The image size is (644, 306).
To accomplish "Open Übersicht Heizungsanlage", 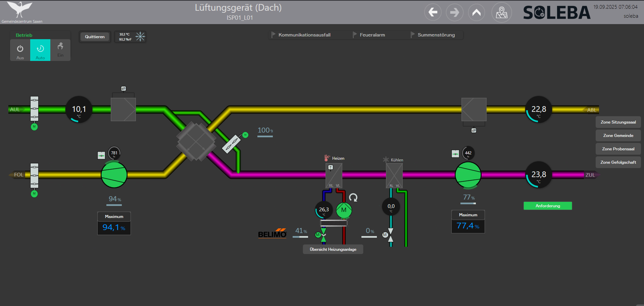I will [333, 249].
